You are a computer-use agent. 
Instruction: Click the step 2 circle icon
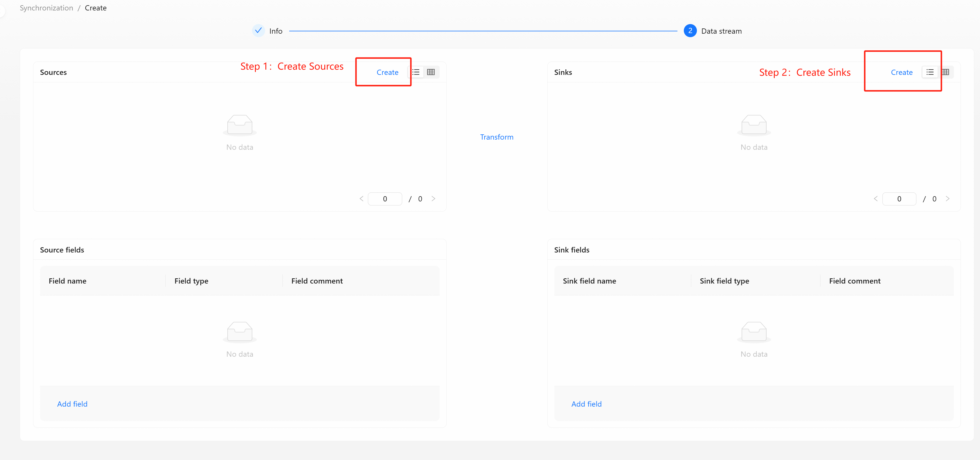click(690, 31)
